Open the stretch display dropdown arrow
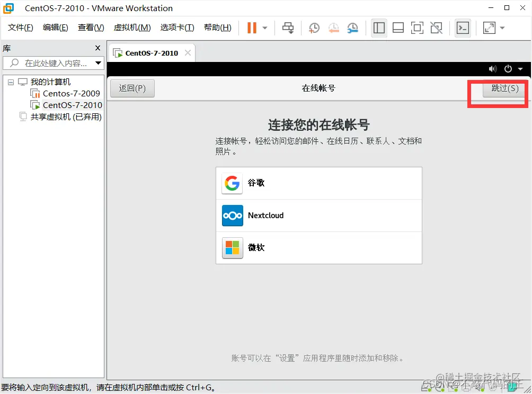The height and width of the screenshot is (394, 532). [502, 28]
